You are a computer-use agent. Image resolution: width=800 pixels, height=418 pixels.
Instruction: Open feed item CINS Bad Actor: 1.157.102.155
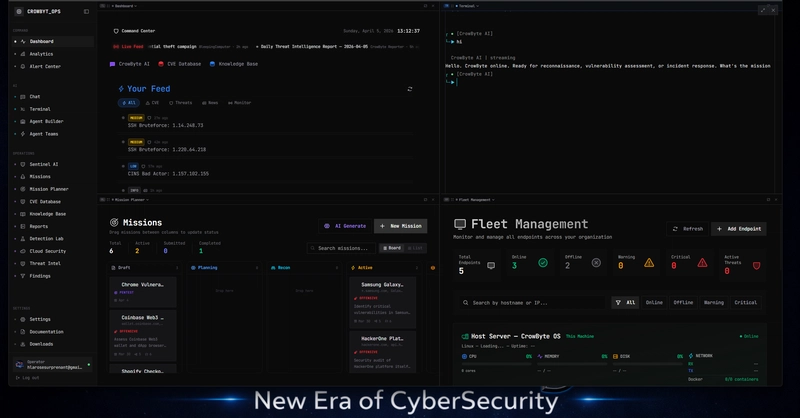168,174
